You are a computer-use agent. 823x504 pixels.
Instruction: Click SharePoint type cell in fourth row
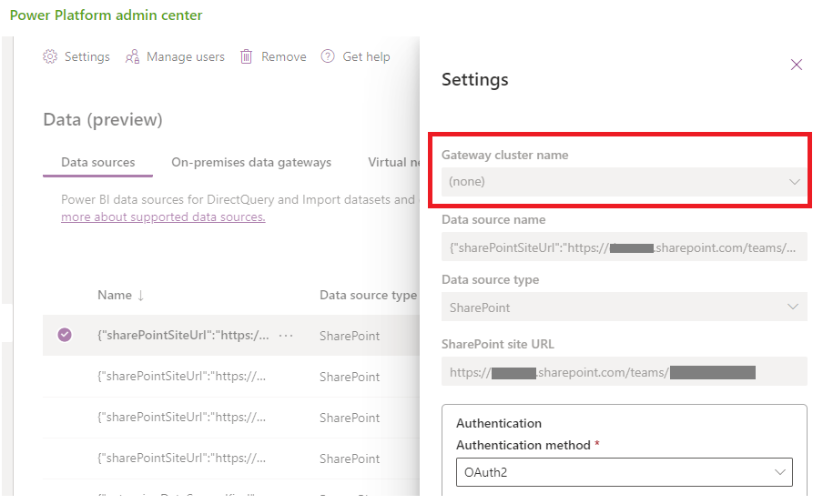pyautogui.click(x=350, y=459)
